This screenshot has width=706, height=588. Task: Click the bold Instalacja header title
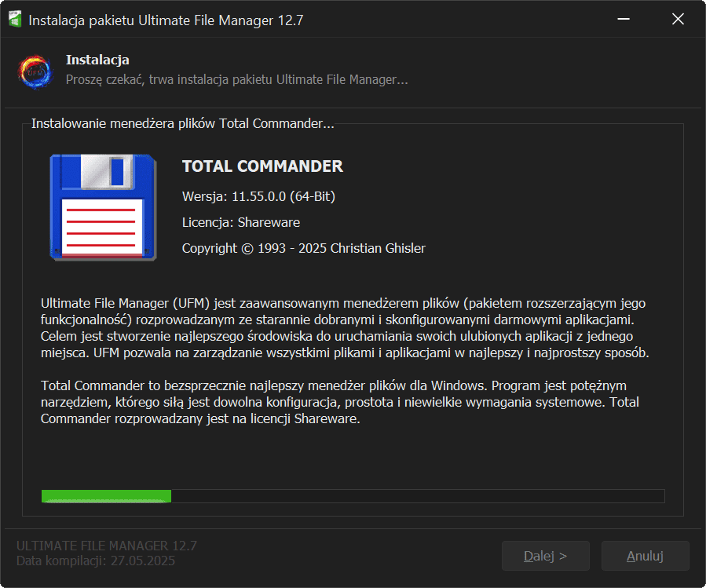97,60
